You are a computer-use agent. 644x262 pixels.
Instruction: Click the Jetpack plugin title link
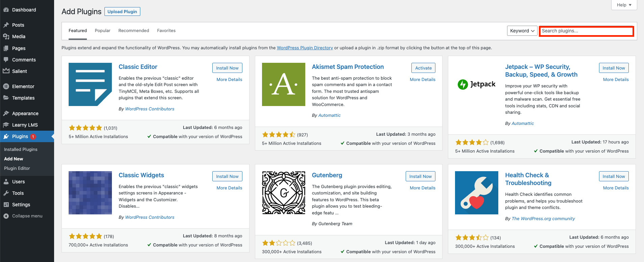pos(541,71)
